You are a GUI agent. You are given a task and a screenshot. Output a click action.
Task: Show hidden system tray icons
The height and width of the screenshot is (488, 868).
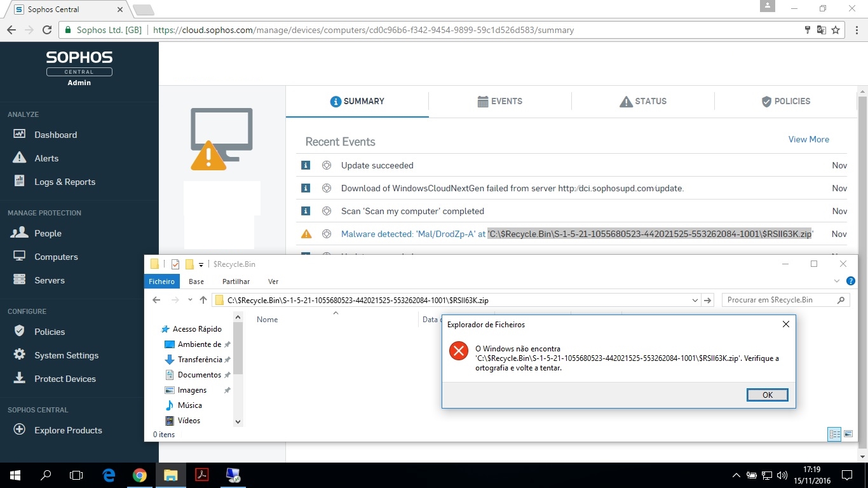coord(736,475)
